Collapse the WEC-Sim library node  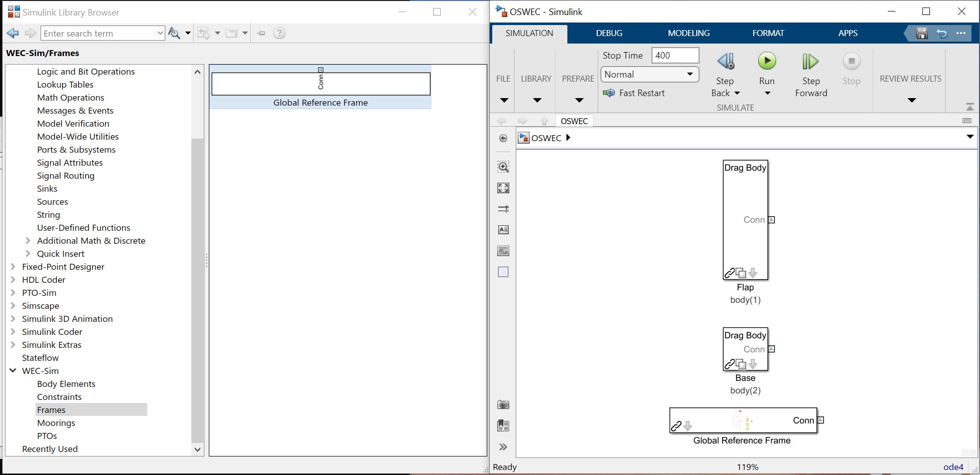coord(13,371)
